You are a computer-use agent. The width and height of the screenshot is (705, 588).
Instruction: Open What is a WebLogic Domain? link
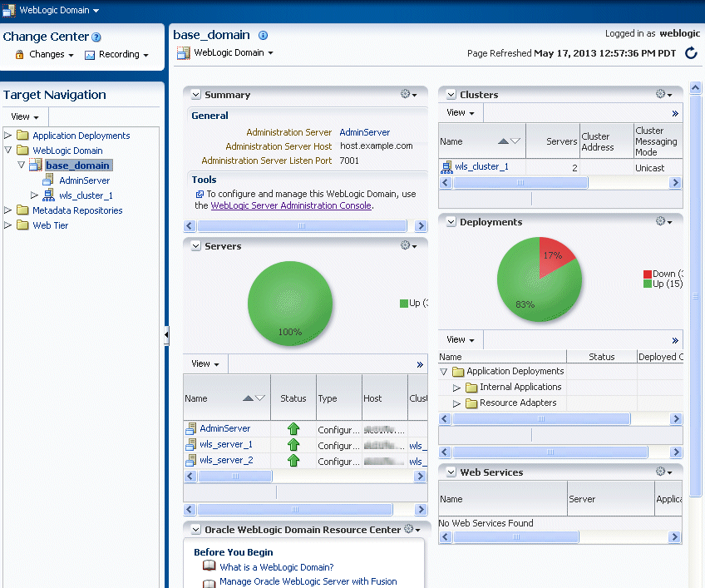(277, 567)
